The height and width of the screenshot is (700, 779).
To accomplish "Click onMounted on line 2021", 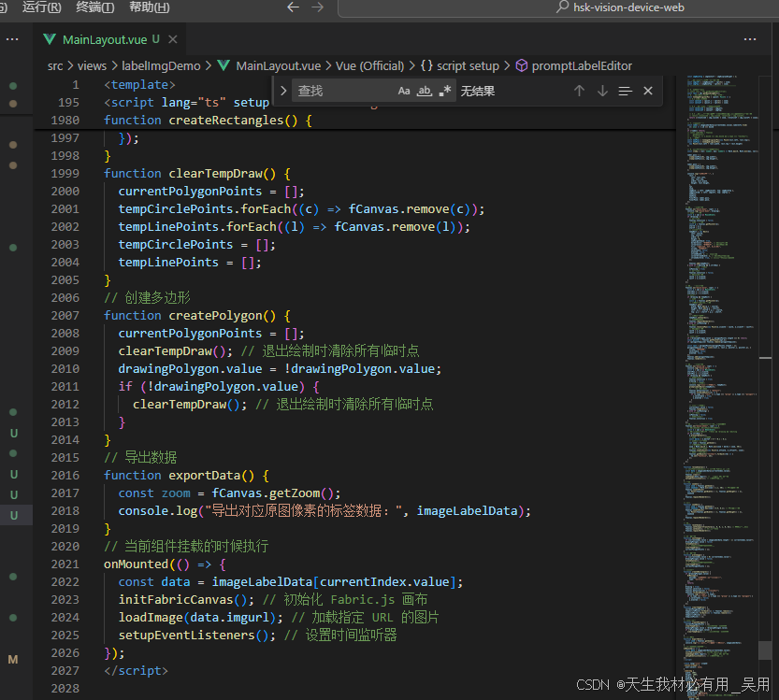I will click(136, 564).
